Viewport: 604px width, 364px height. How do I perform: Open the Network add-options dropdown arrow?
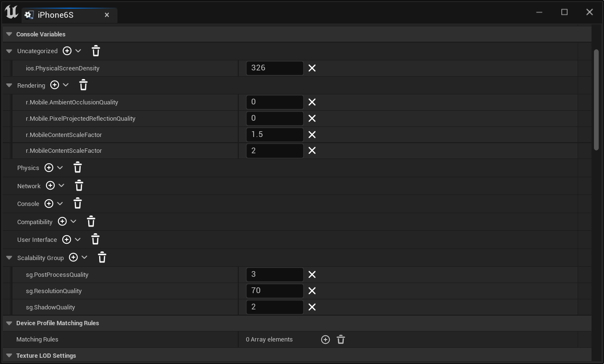61,185
